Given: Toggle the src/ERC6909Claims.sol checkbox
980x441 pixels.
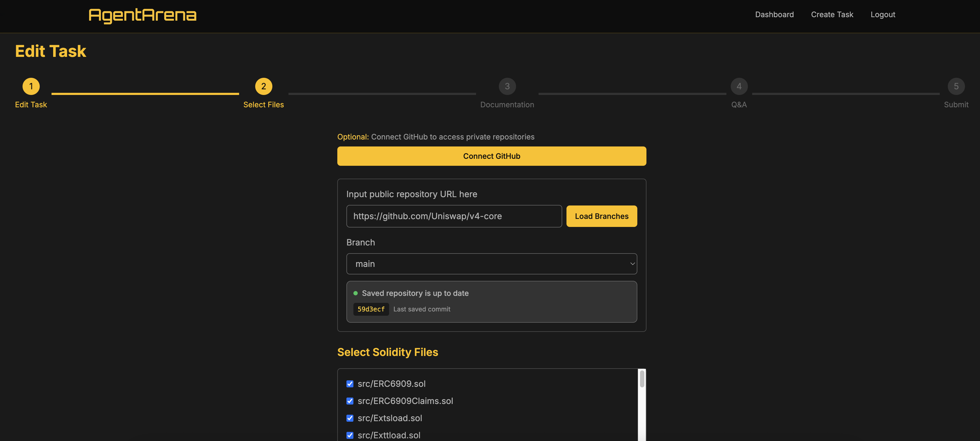Looking at the screenshot, I should coord(350,401).
